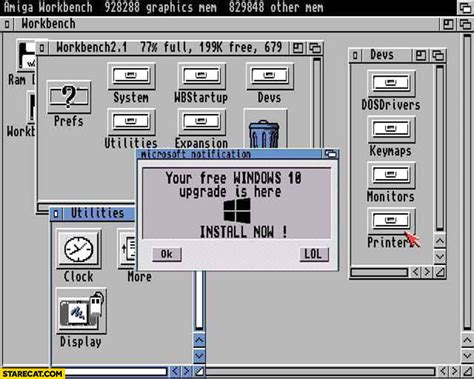Click the main Workbench window vertical scrollbar
474x379 pixels.
click(467, 182)
